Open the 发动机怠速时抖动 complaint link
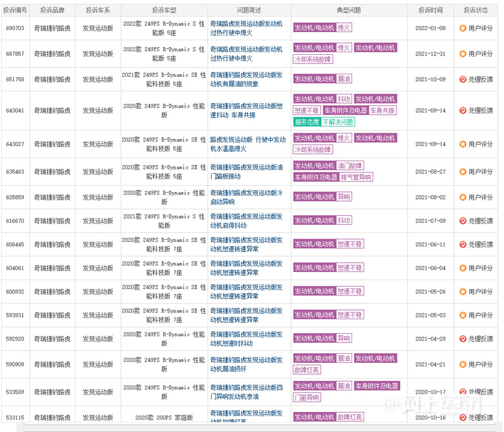Viewport: 504px width, 432px height. click(246, 339)
